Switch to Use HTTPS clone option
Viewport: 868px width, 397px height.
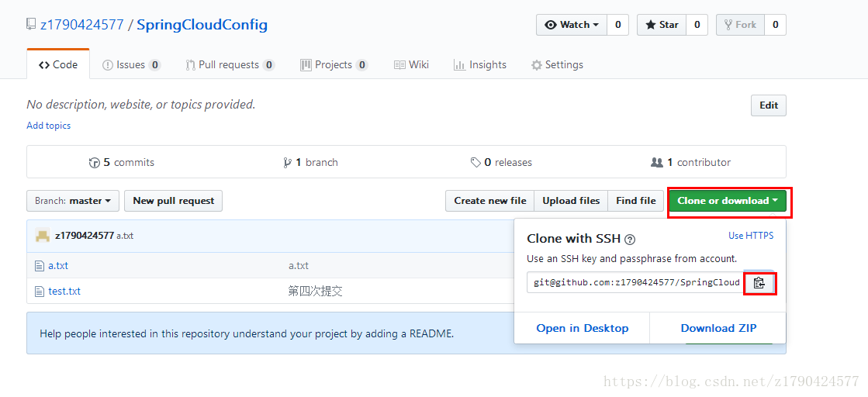pos(751,235)
